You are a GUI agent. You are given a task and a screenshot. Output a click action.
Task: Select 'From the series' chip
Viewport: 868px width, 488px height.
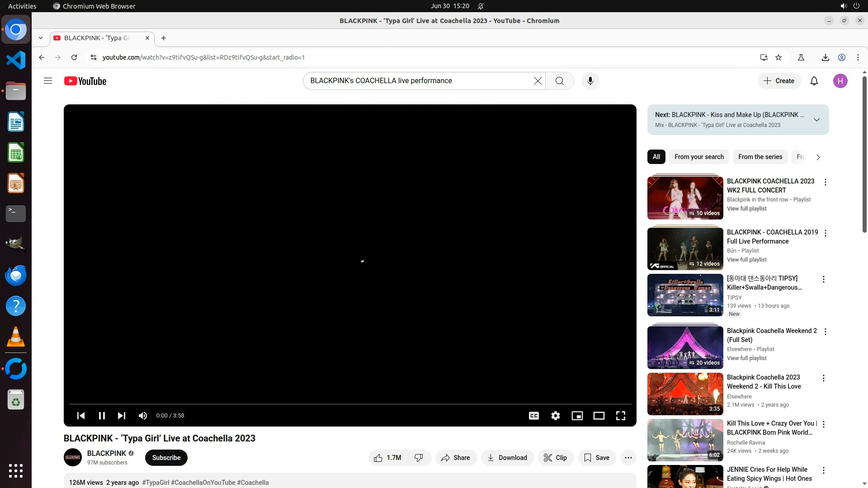759,157
